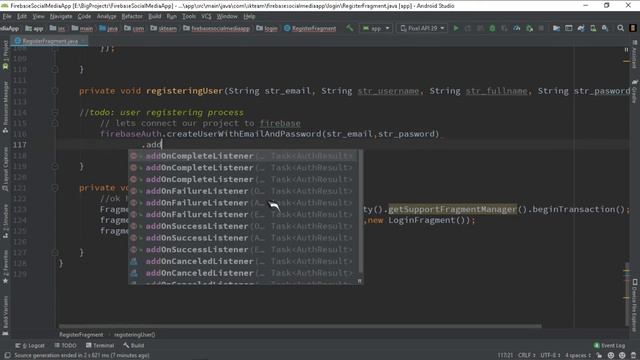This screenshot has width=640, height=360.
Task: Open the Project Structure folder icon
Action: click(556, 28)
